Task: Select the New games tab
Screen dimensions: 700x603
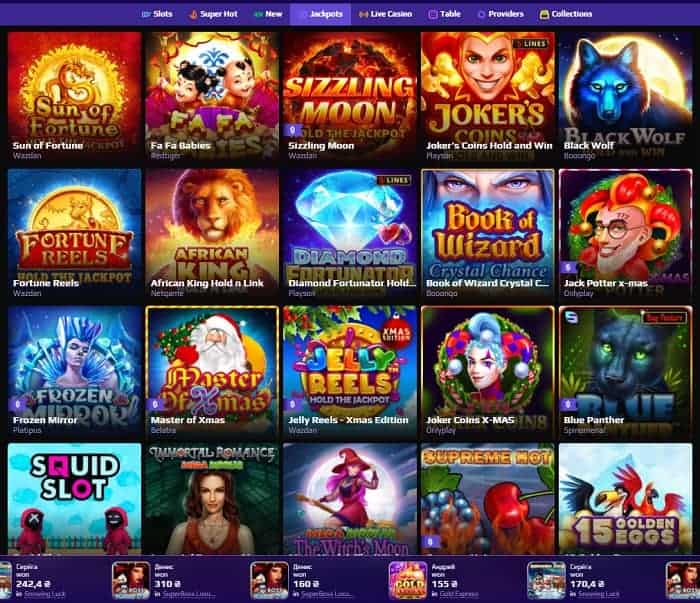Action: click(268, 14)
